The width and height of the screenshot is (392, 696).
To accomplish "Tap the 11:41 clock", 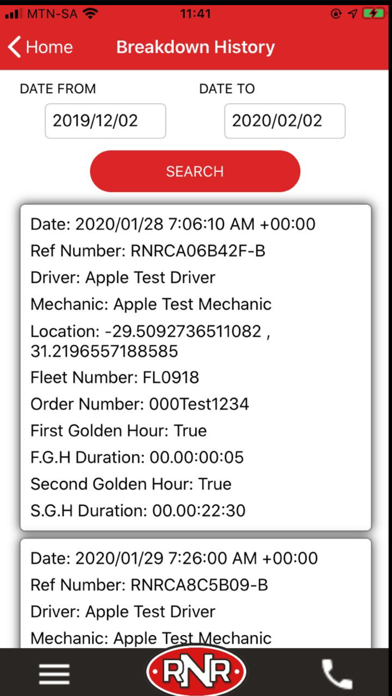I will point(195,14).
